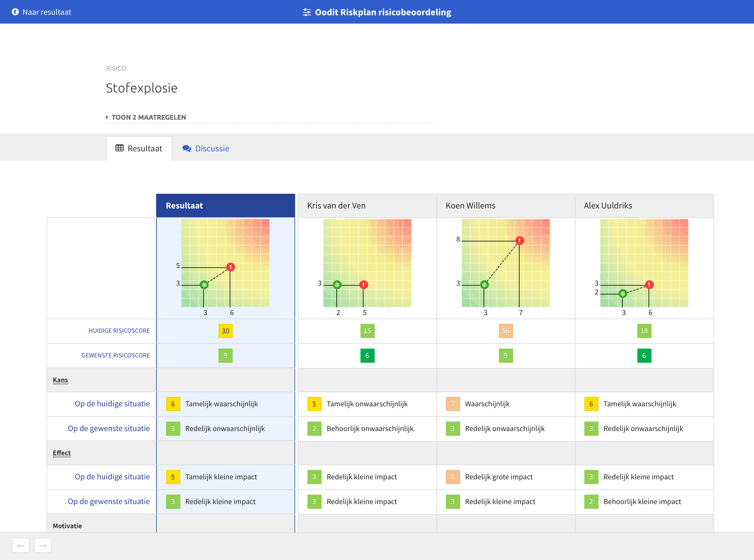Click Gewenste risicoscore row label
Screen dimensions: 754x560
[x=115, y=355]
